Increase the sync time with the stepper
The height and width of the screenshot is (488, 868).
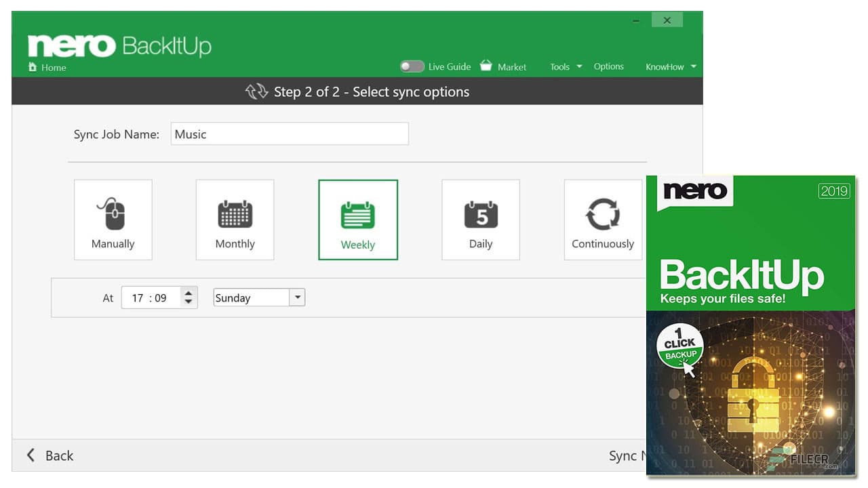pos(188,293)
